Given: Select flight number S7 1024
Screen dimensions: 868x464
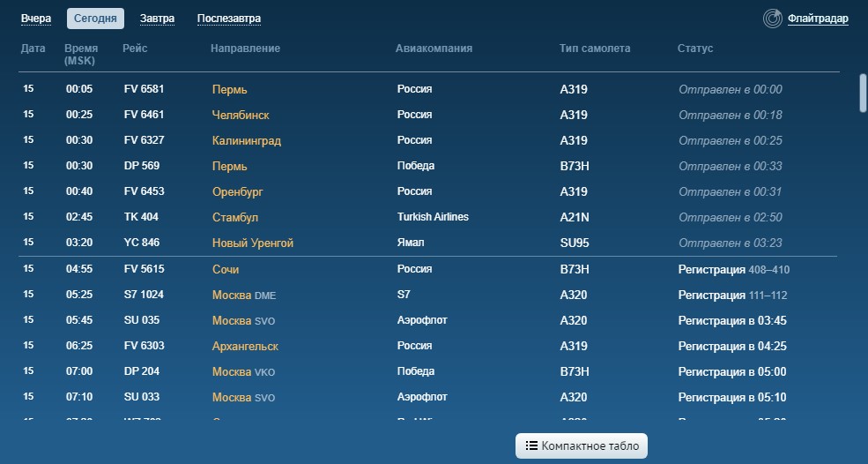Looking at the screenshot, I should 144,294.
